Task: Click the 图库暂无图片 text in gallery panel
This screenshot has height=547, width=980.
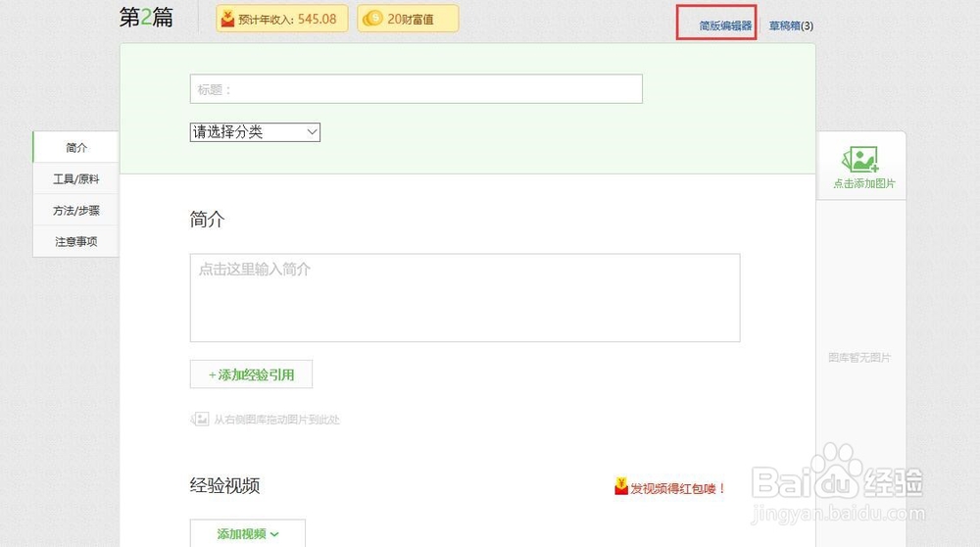Action: (859, 357)
